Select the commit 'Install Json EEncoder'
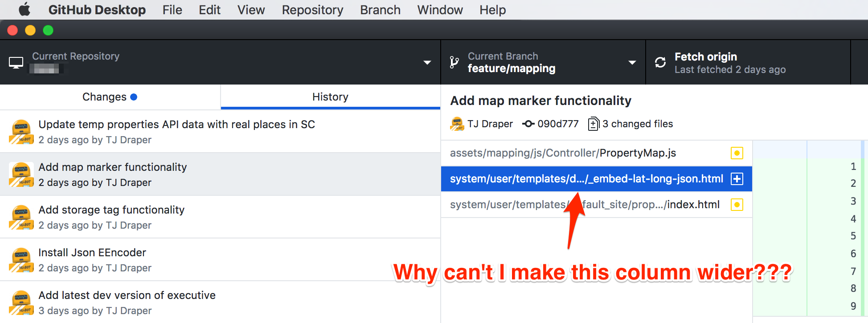Viewport: 868px width, 323px height. pos(220,260)
